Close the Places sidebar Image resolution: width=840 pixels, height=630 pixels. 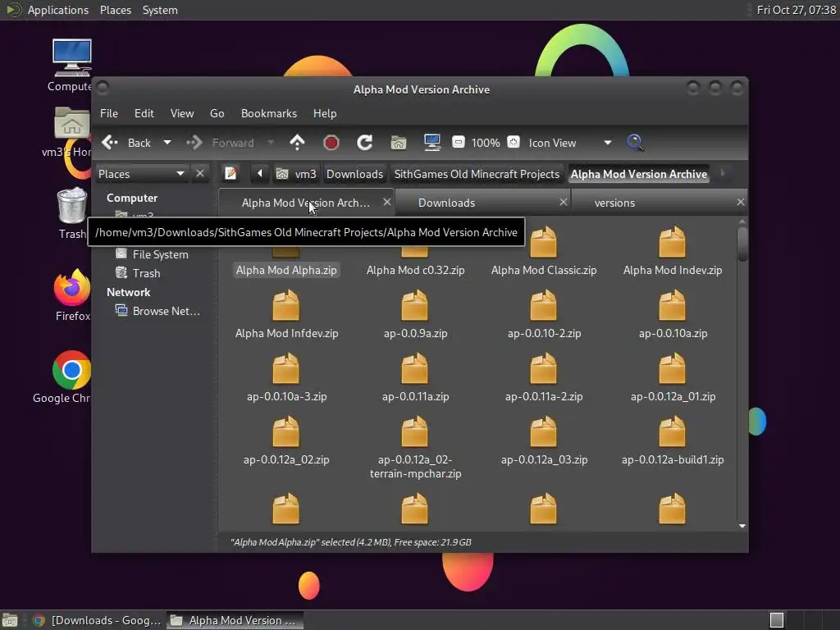(x=200, y=174)
